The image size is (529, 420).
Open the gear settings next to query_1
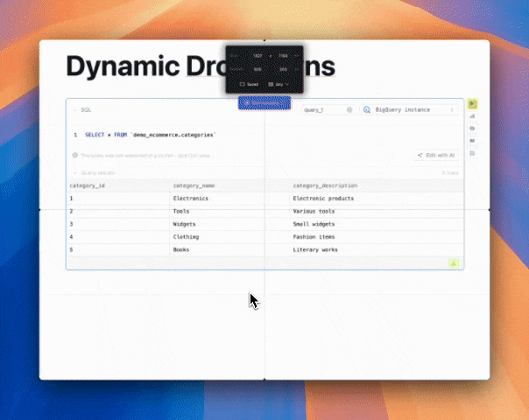click(349, 110)
